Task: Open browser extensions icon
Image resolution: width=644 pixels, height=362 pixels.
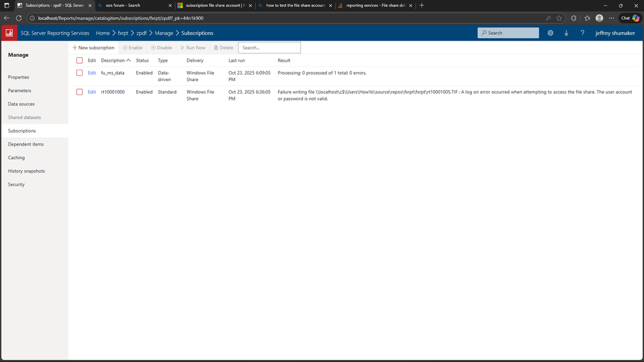Action: click(574, 18)
